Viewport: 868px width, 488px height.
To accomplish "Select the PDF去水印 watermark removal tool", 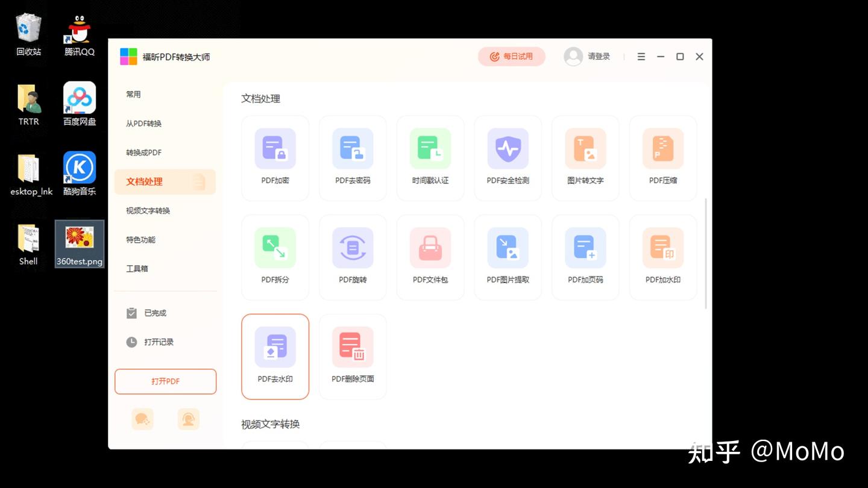I will coord(275,357).
